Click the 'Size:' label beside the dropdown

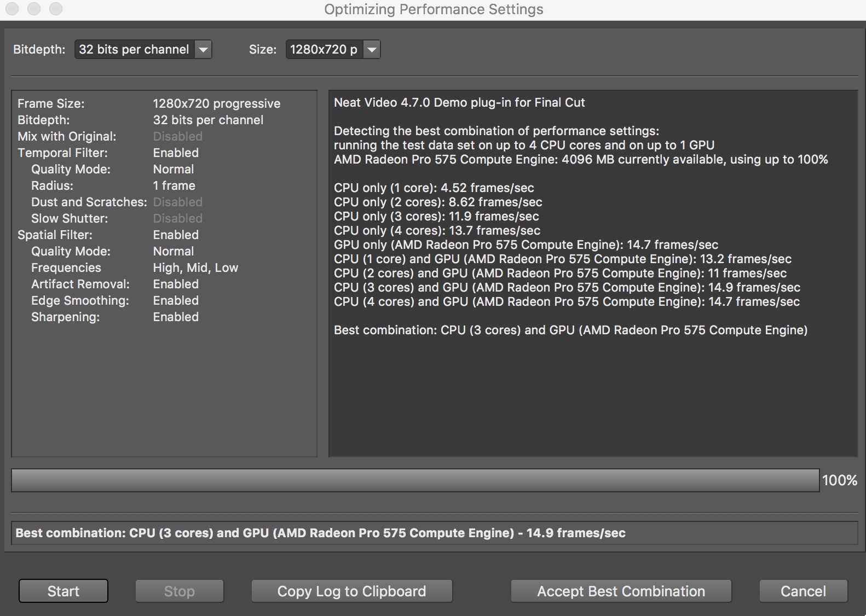[263, 49]
